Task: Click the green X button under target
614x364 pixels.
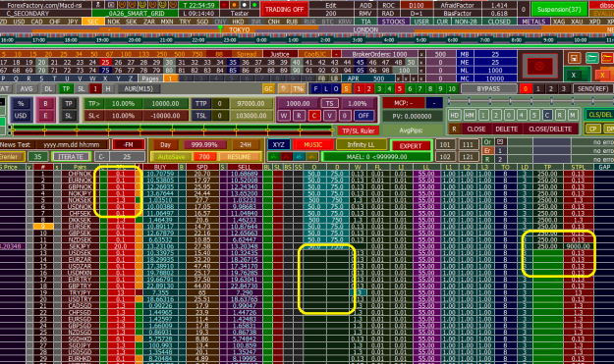Action: pos(574,76)
